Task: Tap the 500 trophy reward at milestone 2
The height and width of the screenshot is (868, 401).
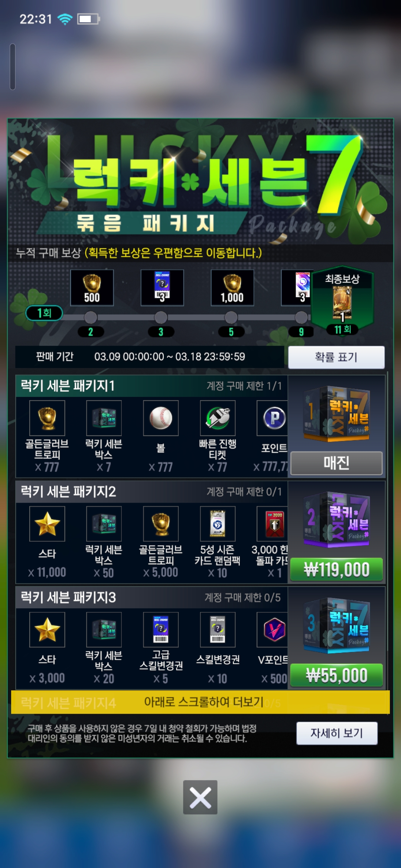Action: 92,288
